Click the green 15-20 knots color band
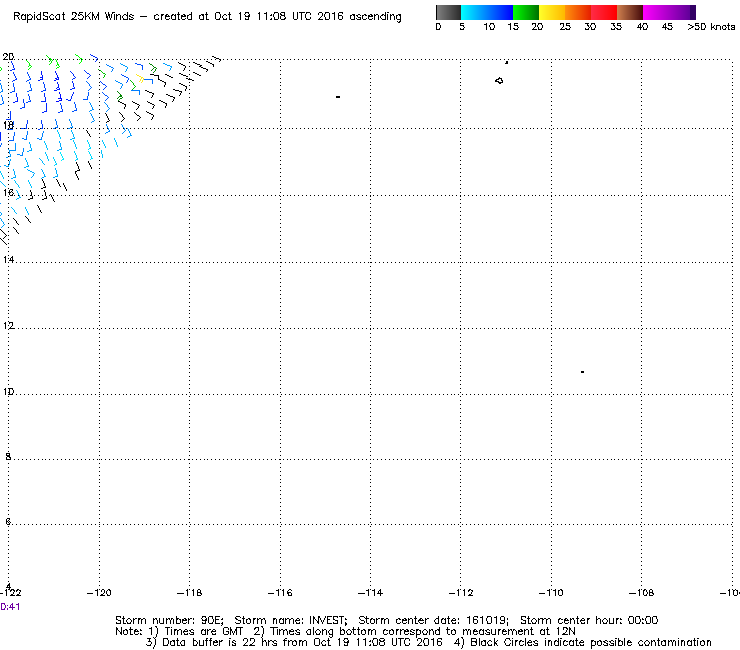 tap(526, 12)
